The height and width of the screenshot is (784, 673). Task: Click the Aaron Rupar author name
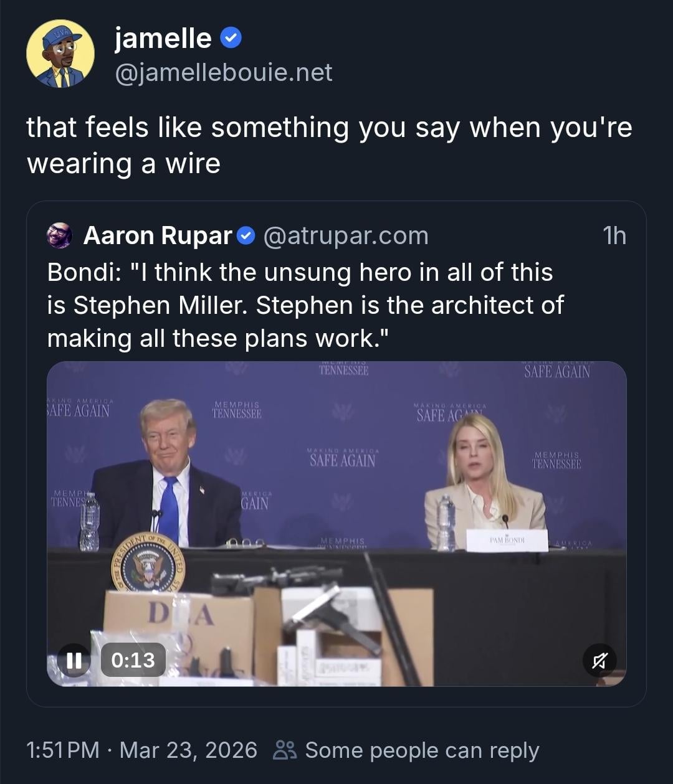[157, 236]
